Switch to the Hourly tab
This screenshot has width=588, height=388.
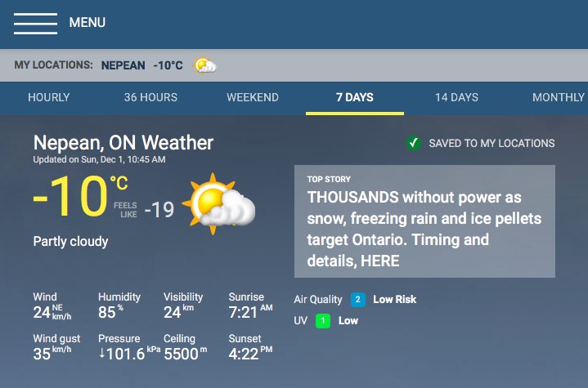[x=49, y=97]
